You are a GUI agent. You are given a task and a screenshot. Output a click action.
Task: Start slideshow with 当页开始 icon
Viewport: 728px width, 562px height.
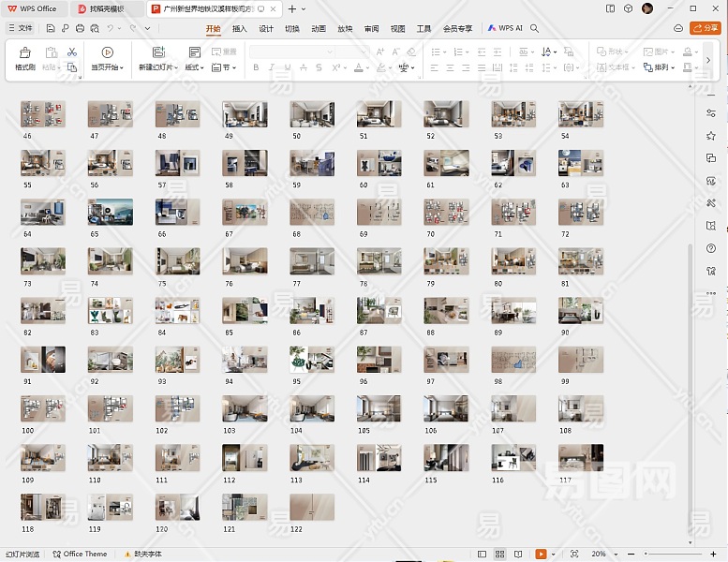click(108, 53)
